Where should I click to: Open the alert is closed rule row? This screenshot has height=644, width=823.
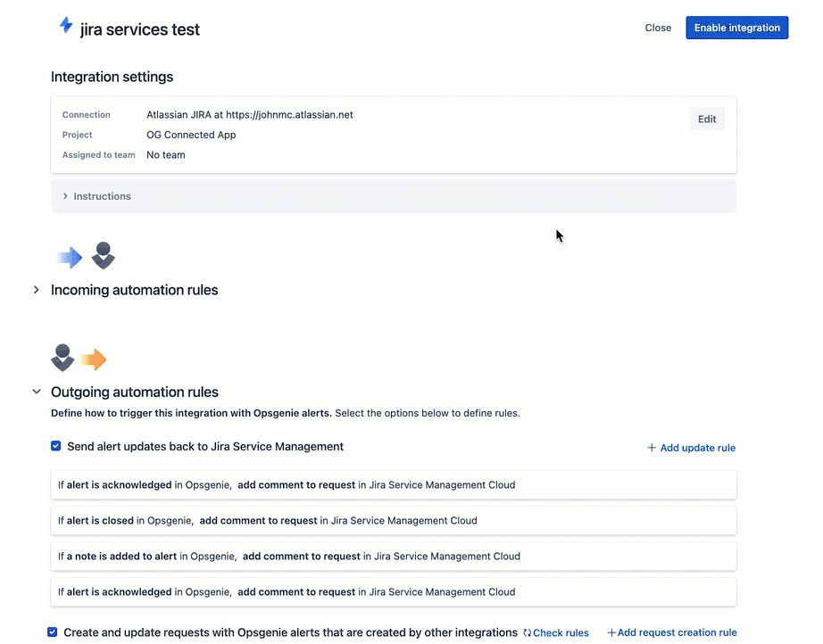click(394, 521)
